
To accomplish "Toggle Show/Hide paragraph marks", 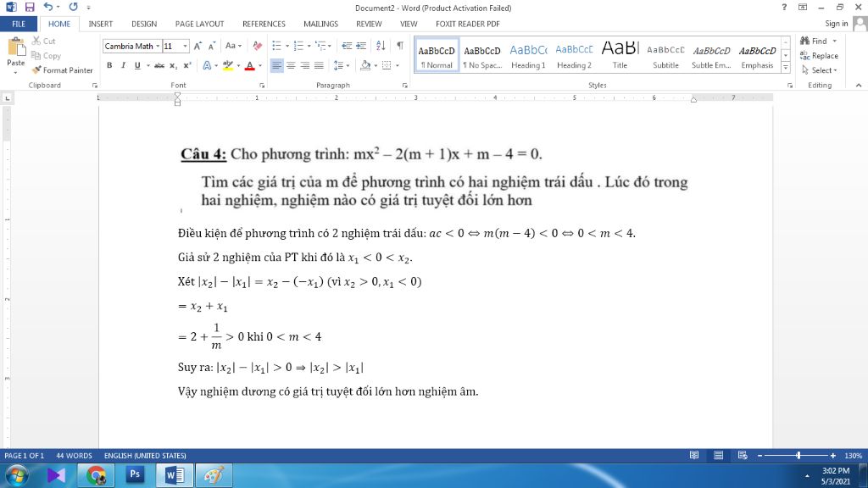I will coord(400,46).
